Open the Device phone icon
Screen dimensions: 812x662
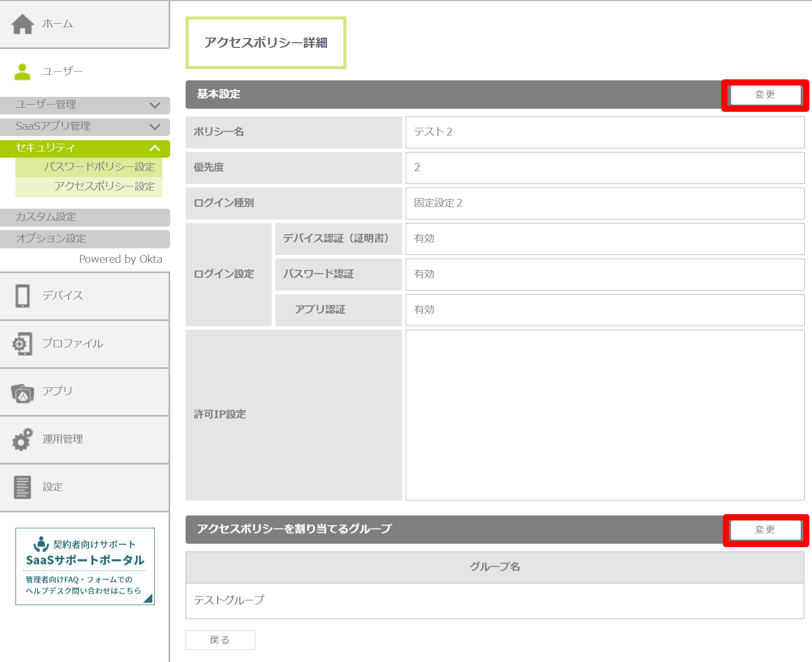23,296
